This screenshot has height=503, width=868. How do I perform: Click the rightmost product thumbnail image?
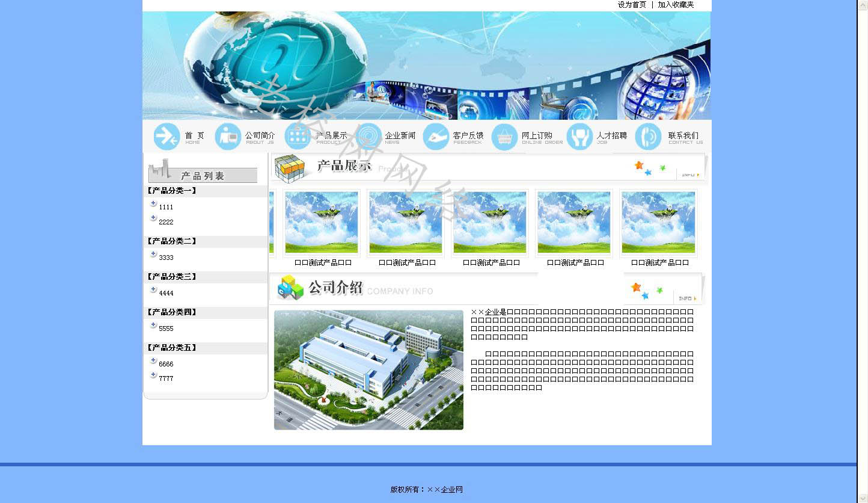pos(658,223)
